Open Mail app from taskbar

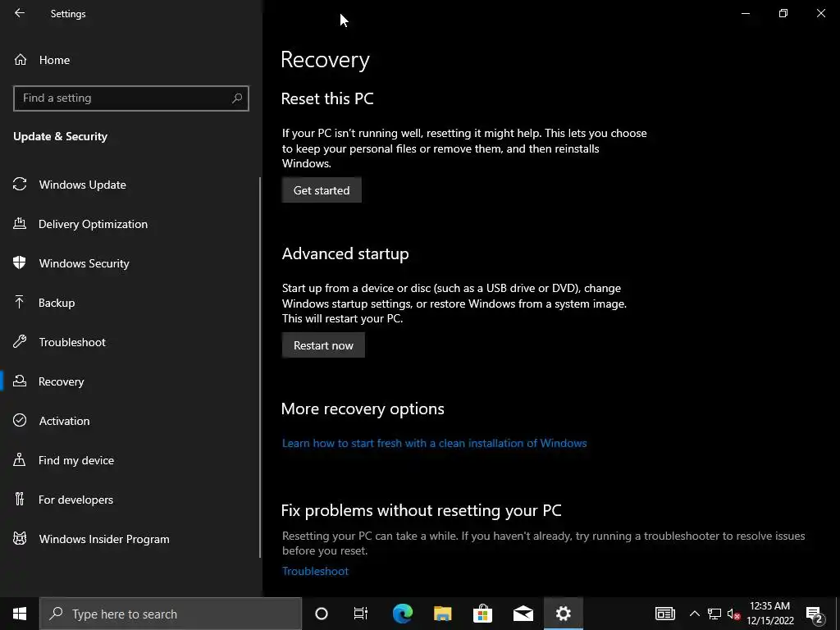pos(523,614)
